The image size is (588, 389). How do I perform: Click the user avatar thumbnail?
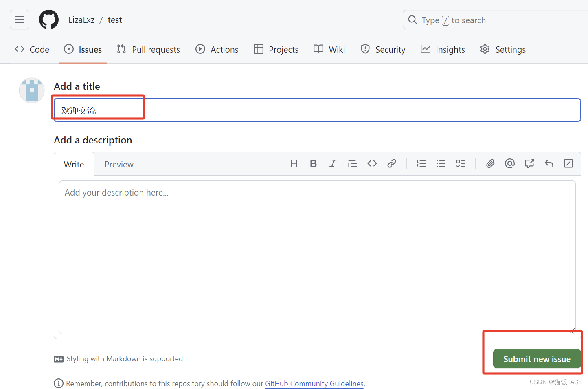(32, 90)
